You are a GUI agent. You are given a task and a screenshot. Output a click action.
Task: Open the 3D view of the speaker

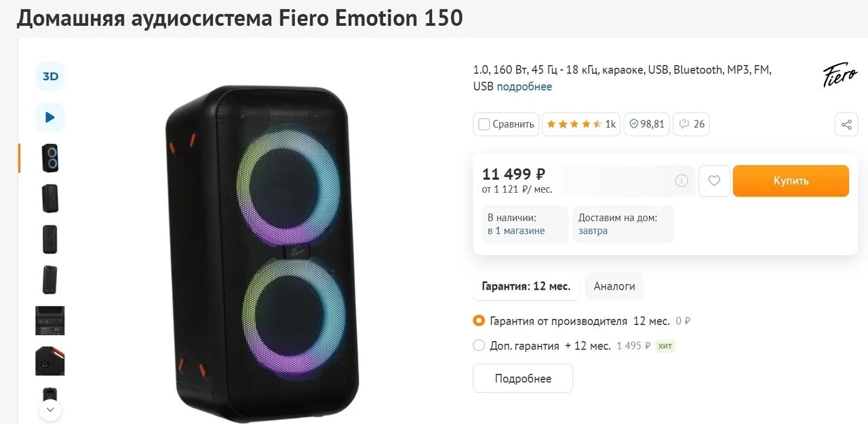[50, 77]
